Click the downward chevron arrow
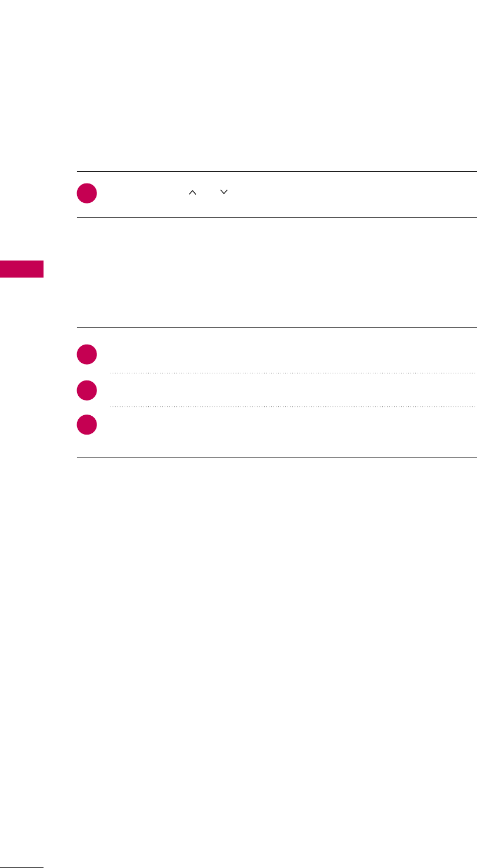477x868 pixels. pyautogui.click(x=224, y=192)
